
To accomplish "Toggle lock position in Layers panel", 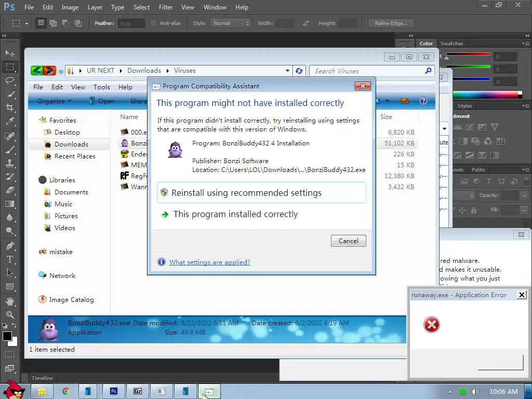I will pos(462,210).
